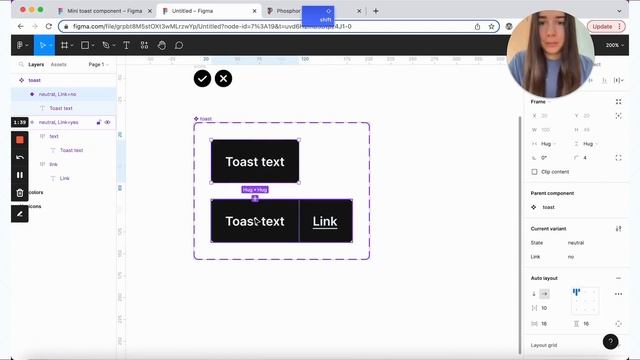
Task: Click the underlined Link text on canvas
Action: pos(325,222)
